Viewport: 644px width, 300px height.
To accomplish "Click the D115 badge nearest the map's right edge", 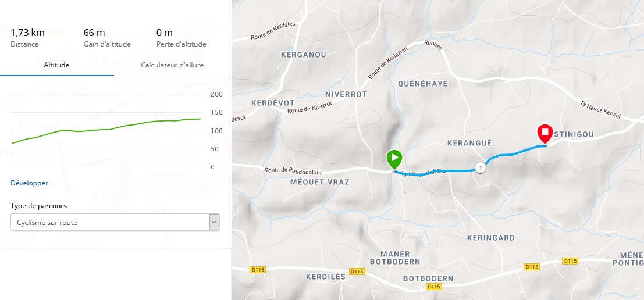I will (x=570, y=261).
